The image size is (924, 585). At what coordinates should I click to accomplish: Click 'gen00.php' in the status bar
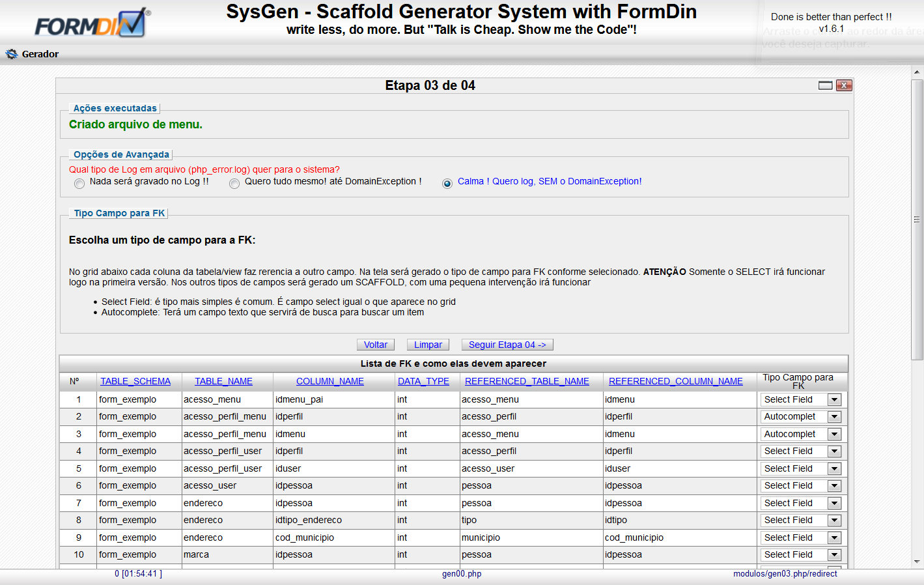point(462,574)
